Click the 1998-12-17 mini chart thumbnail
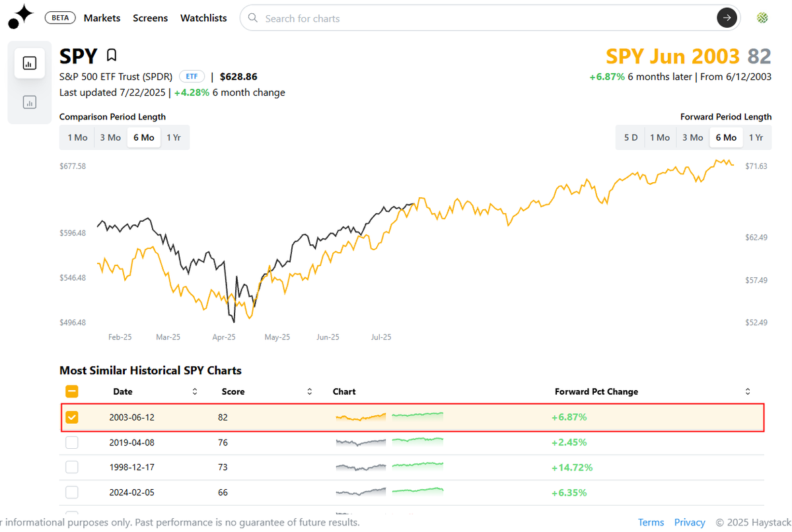 coord(390,467)
